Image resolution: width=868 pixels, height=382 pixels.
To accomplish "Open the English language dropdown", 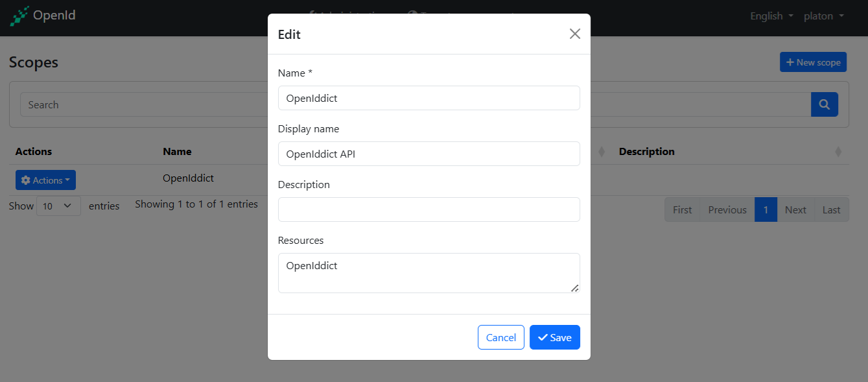I will click(771, 16).
